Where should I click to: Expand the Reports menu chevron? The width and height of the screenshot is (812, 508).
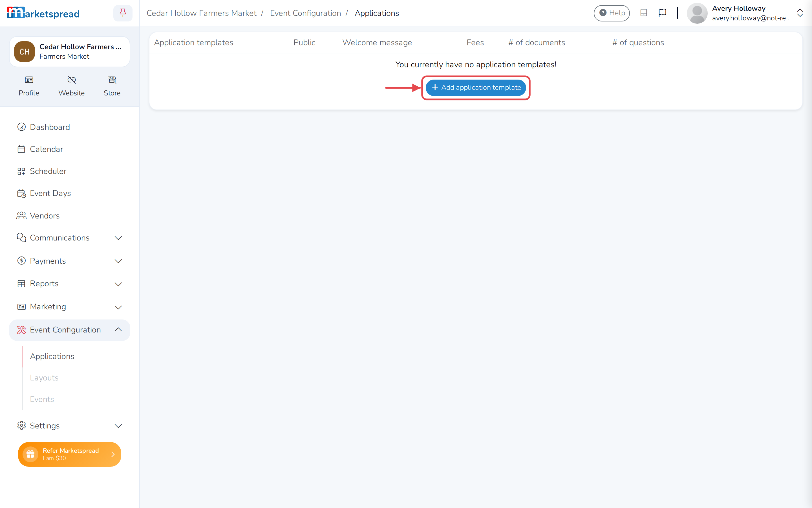coord(118,284)
